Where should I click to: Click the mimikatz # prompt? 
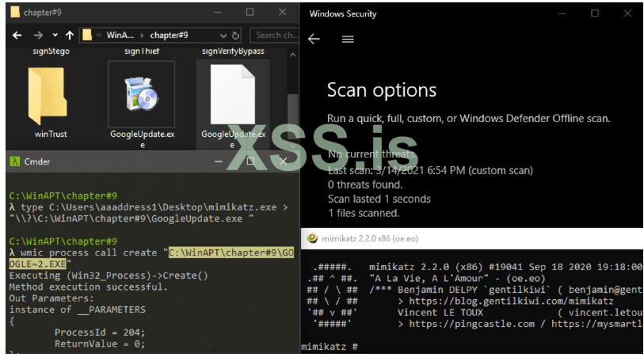(330, 347)
